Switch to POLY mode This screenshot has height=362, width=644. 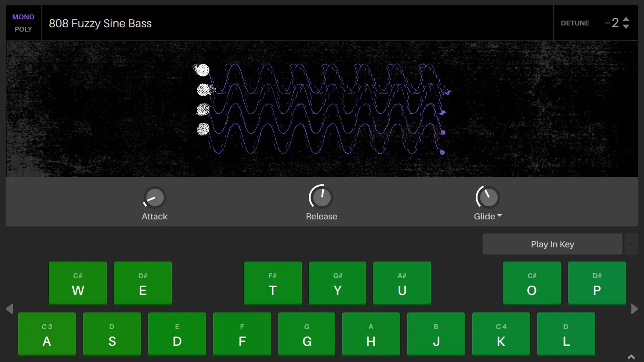point(23,29)
